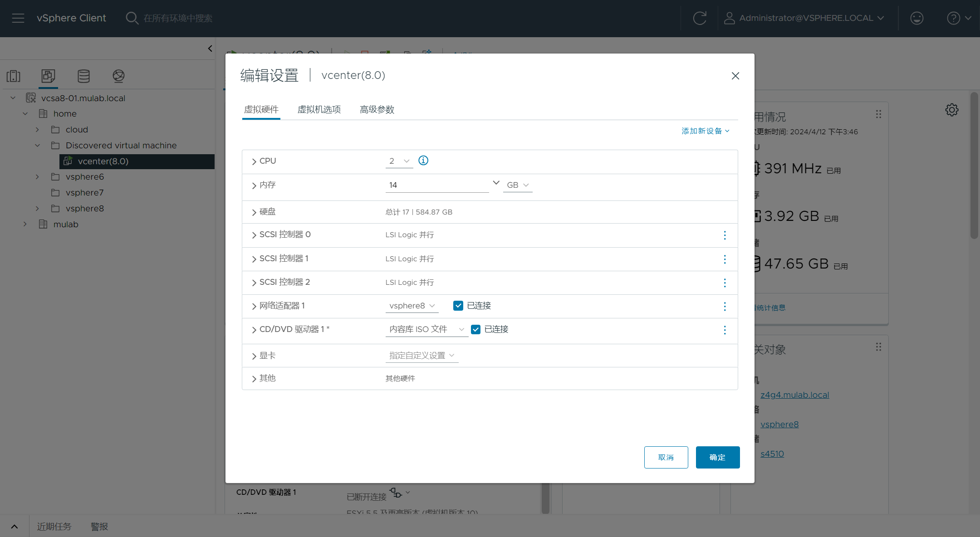980x537 pixels.
Task: Click the 确定 button
Action: [x=718, y=457]
